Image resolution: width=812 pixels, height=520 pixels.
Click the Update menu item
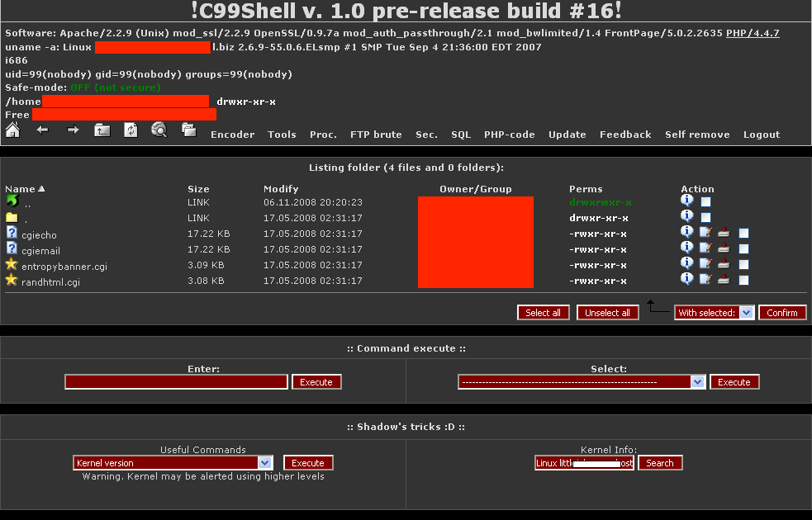(x=567, y=135)
